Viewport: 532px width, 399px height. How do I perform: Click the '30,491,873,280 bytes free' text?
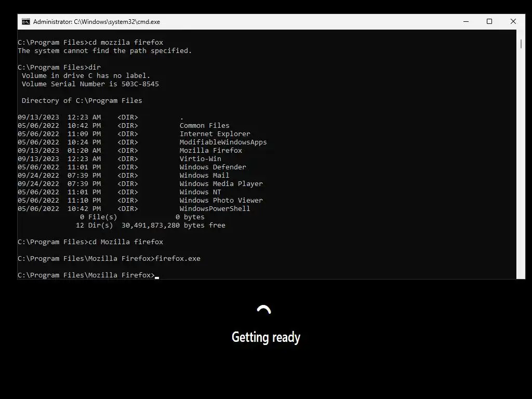click(x=174, y=225)
